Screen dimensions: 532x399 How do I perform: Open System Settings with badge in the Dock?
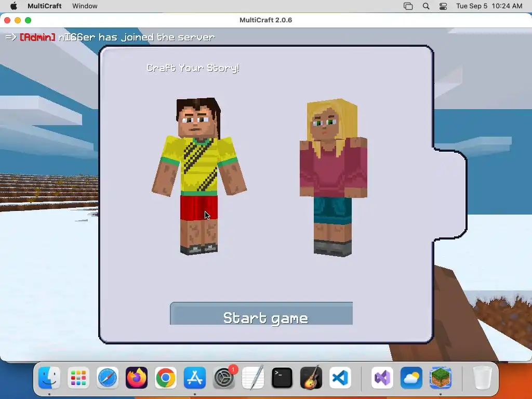click(x=224, y=378)
